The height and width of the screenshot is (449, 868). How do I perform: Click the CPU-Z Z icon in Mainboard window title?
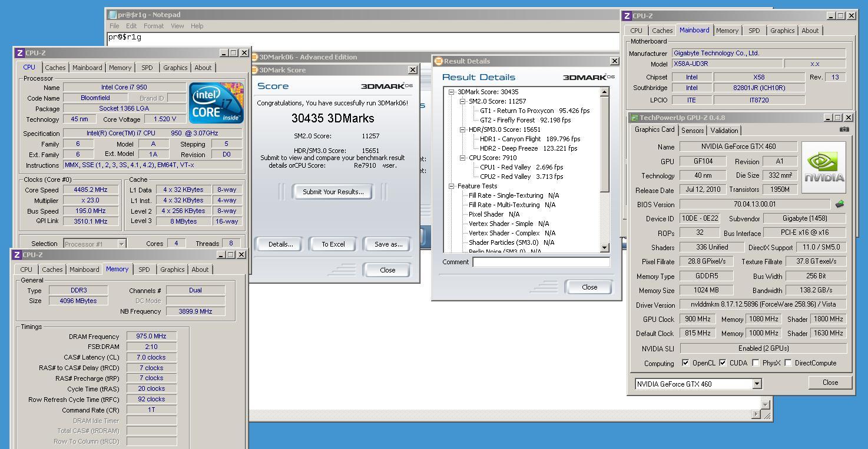click(x=627, y=16)
